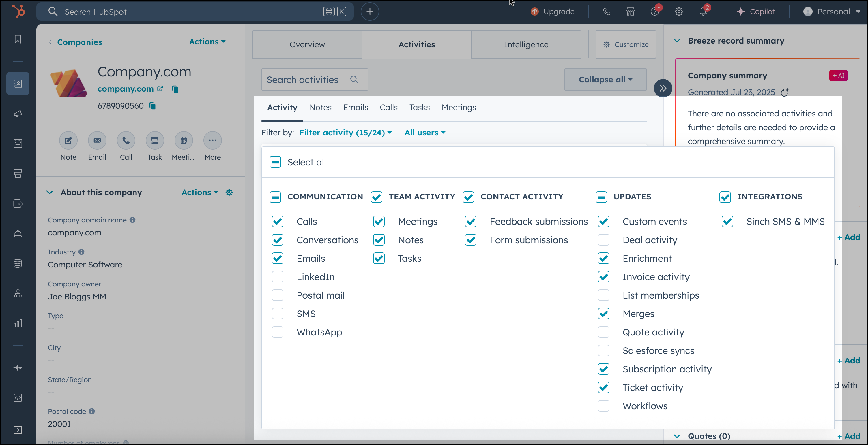Switch to the Intelligence tab
This screenshot has width=868, height=445.
[526, 44]
